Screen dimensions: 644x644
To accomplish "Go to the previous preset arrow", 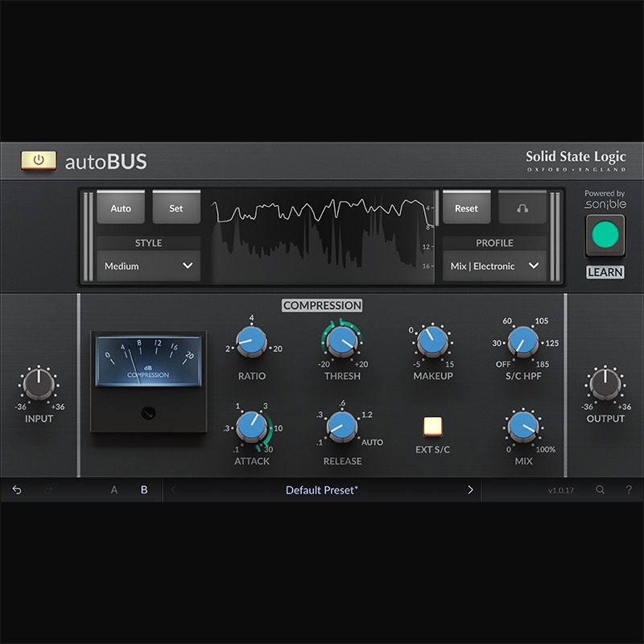I will coord(174,489).
